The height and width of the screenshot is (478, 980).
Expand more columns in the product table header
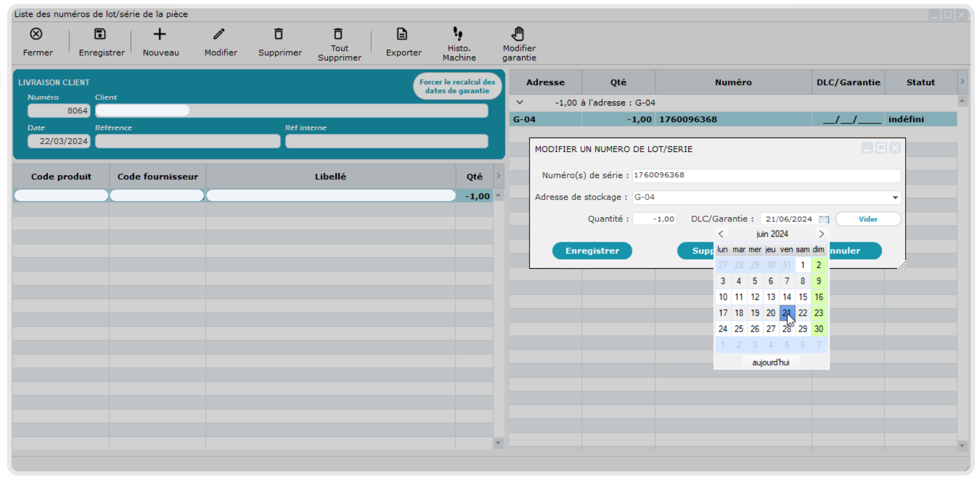click(x=498, y=176)
